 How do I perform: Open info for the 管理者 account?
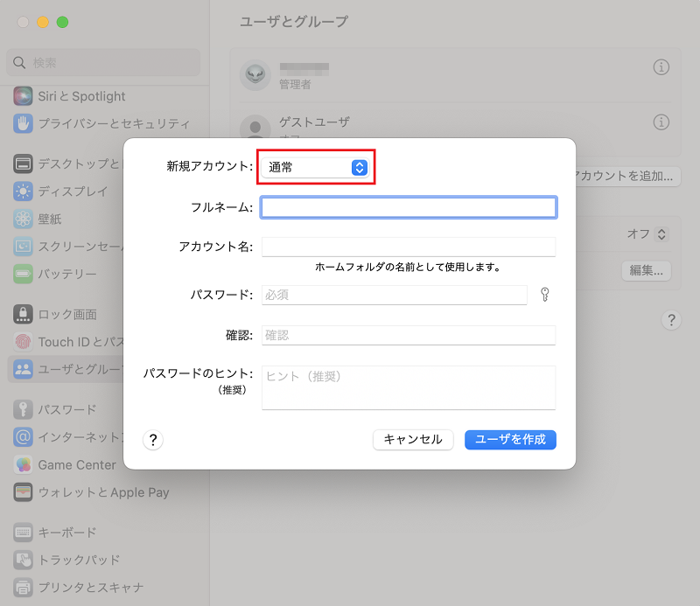click(661, 67)
